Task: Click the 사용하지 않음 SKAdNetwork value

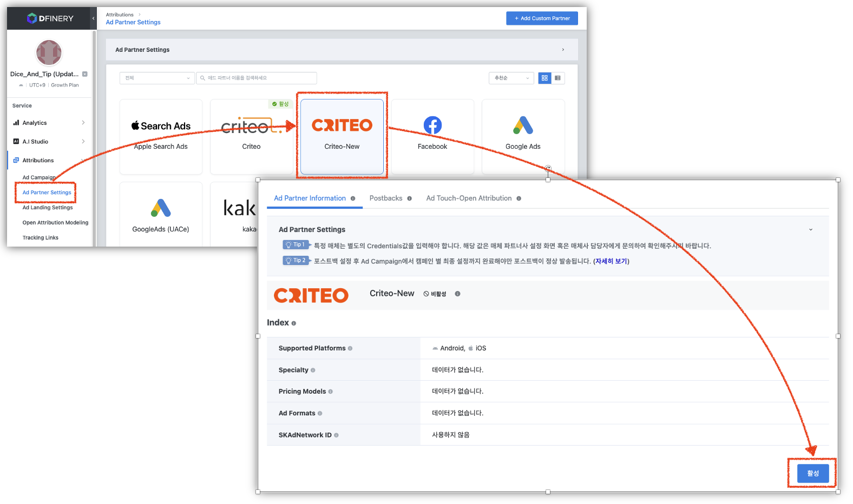Action: 451,435
